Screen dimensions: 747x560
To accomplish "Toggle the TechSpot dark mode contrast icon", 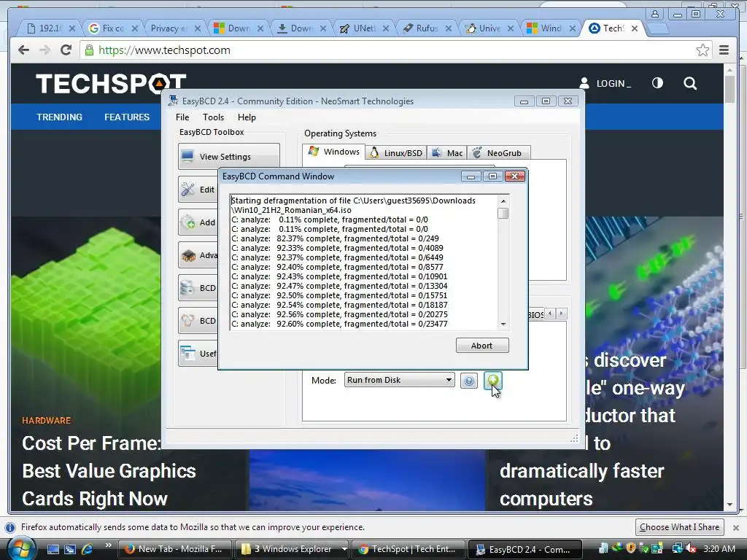I will point(657,83).
